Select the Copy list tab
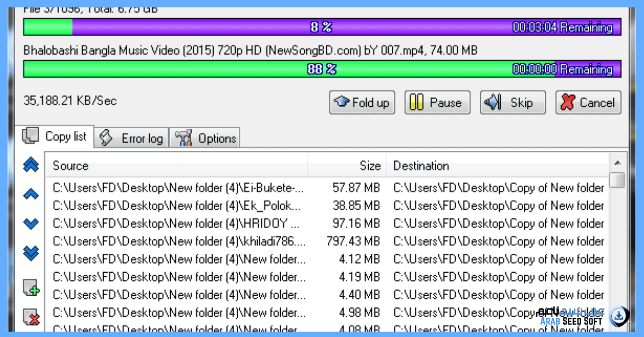The width and height of the screenshot is (644, 337). (55, 136)
